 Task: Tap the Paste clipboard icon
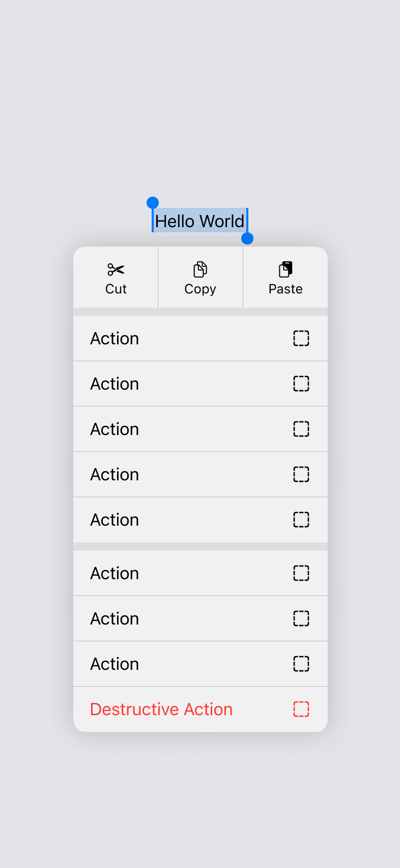pos(285,269)
